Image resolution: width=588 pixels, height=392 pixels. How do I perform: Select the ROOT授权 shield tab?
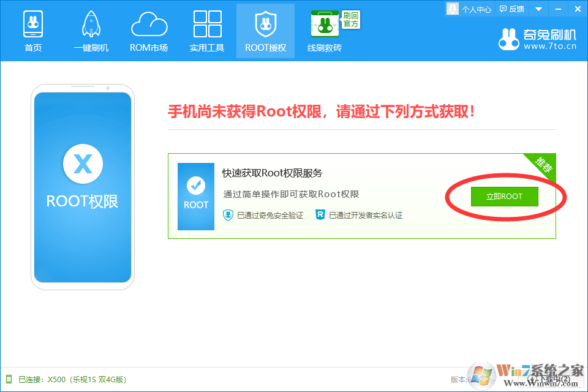click(x=265, y=31)
